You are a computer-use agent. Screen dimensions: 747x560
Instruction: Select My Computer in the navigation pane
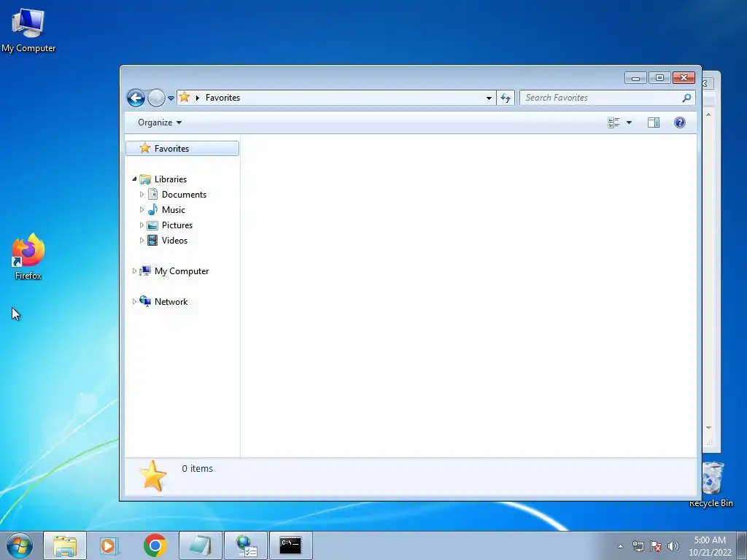[182, 271]
